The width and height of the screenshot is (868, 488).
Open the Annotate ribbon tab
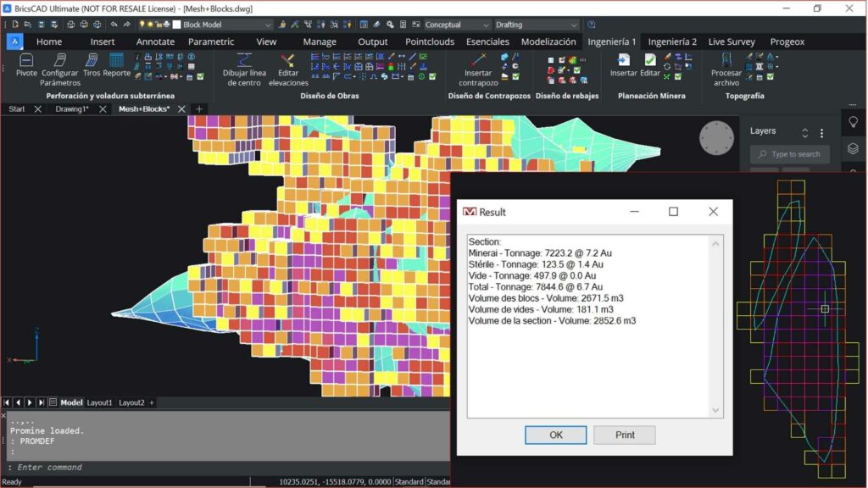155,42
